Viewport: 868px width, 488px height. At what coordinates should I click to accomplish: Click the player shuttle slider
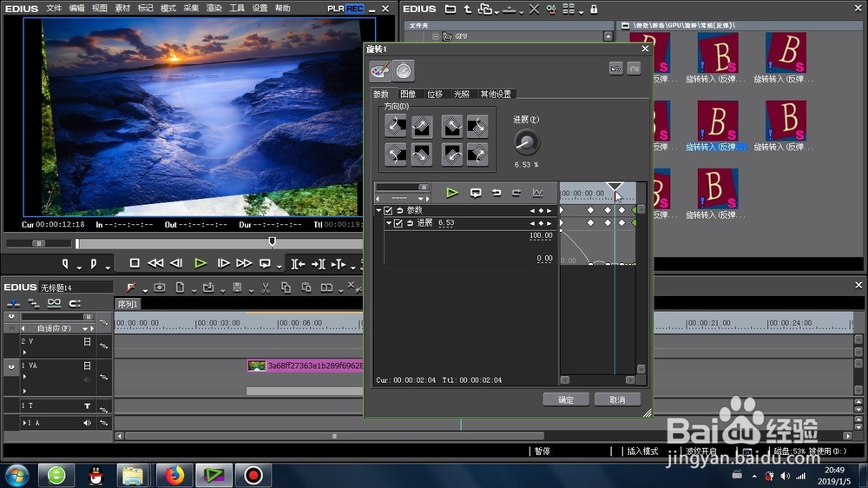point(39,243)
